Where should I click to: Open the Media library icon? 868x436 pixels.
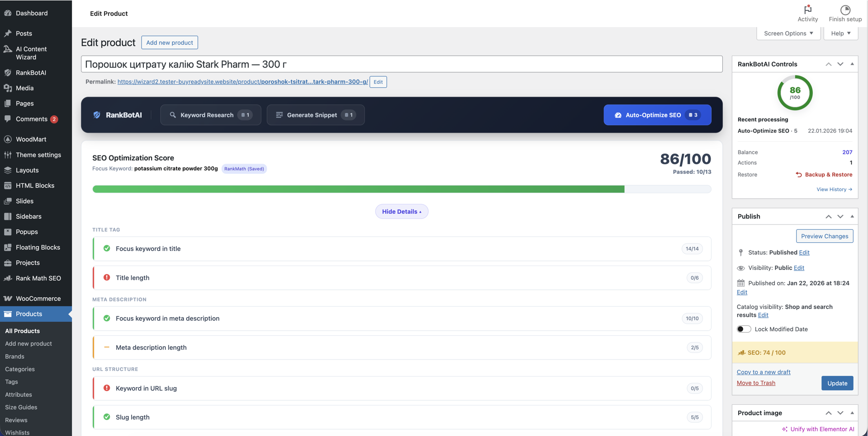tap(8, 88)
